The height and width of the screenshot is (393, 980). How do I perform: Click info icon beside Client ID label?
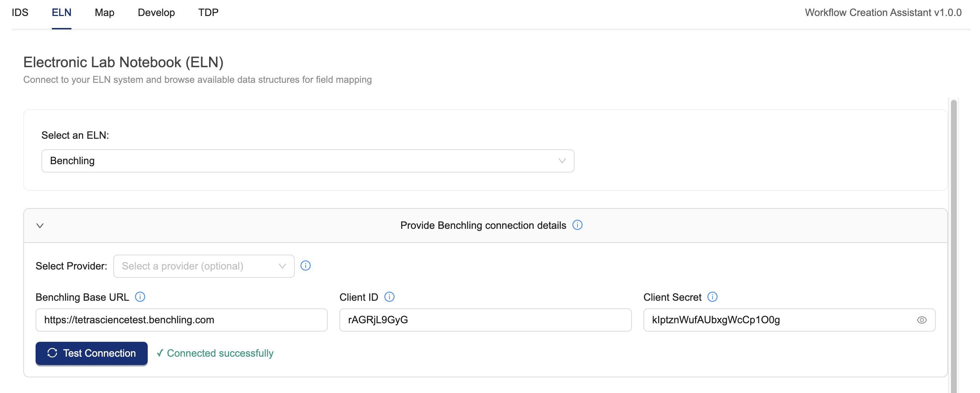(389, 297)
